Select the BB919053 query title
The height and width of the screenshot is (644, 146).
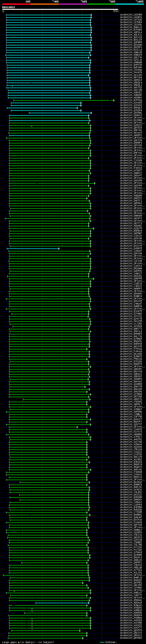[x=8, y=7]
